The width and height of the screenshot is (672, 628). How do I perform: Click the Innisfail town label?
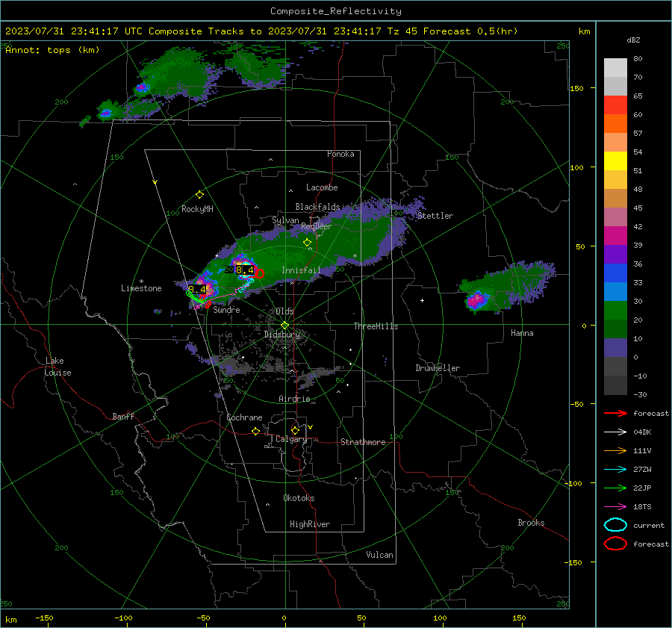(x=301, y=270)
